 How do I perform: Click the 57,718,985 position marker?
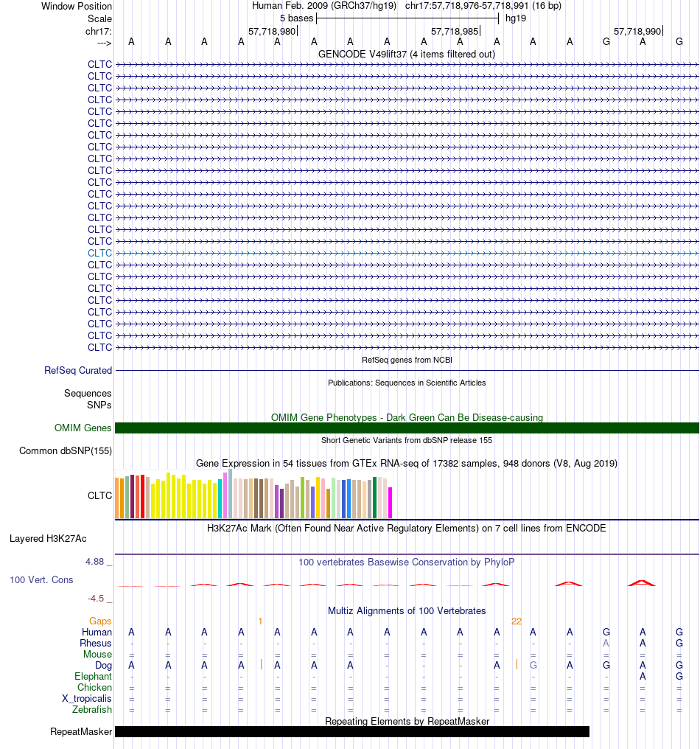point(455,32)
